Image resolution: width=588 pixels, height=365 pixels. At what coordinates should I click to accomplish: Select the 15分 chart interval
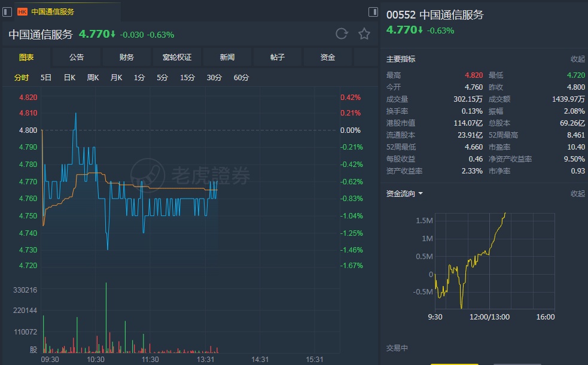tap(187, 78)
